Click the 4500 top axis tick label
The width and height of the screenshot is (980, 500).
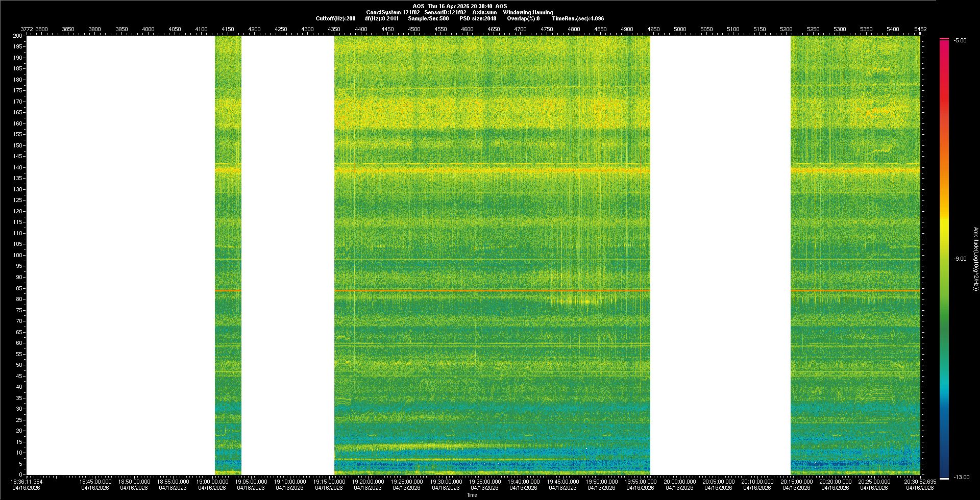414,29
